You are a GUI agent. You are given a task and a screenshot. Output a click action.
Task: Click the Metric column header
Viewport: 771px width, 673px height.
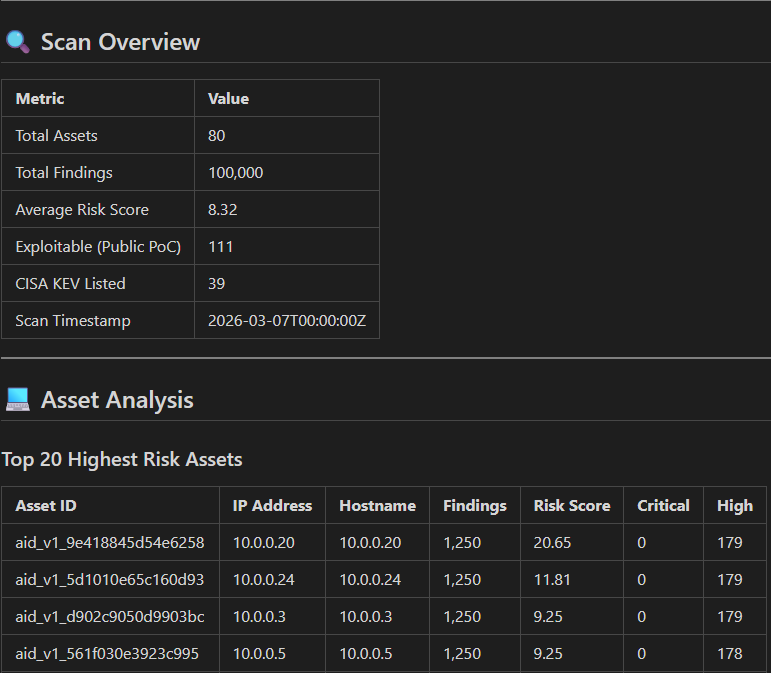click(40, 98)
